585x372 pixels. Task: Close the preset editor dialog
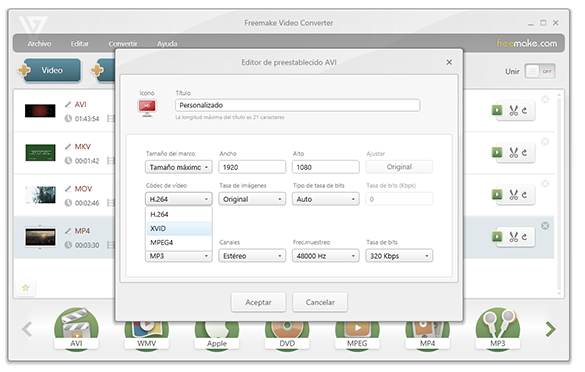[x=449, y=62]
